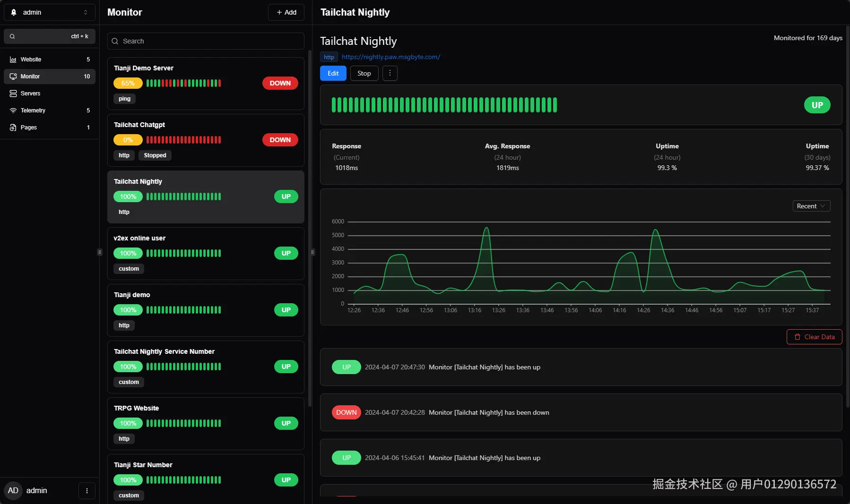This screenshot has height=504, width=850.
Task: Click the Telemetry wifi icon in the sidebar
Action: [x=13, y=111]
